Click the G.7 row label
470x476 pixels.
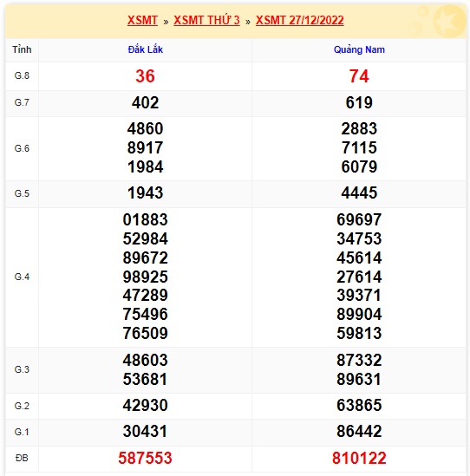tap(22, 102)
